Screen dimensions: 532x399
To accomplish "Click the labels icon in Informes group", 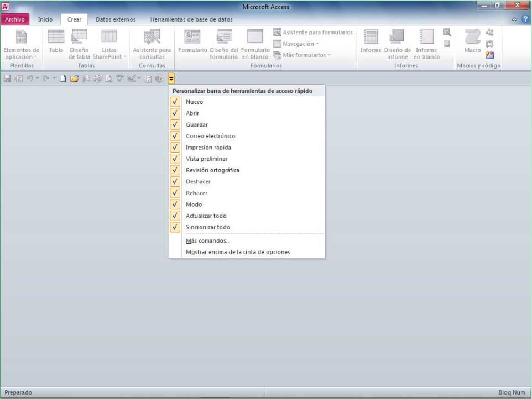I will point(447,44).
